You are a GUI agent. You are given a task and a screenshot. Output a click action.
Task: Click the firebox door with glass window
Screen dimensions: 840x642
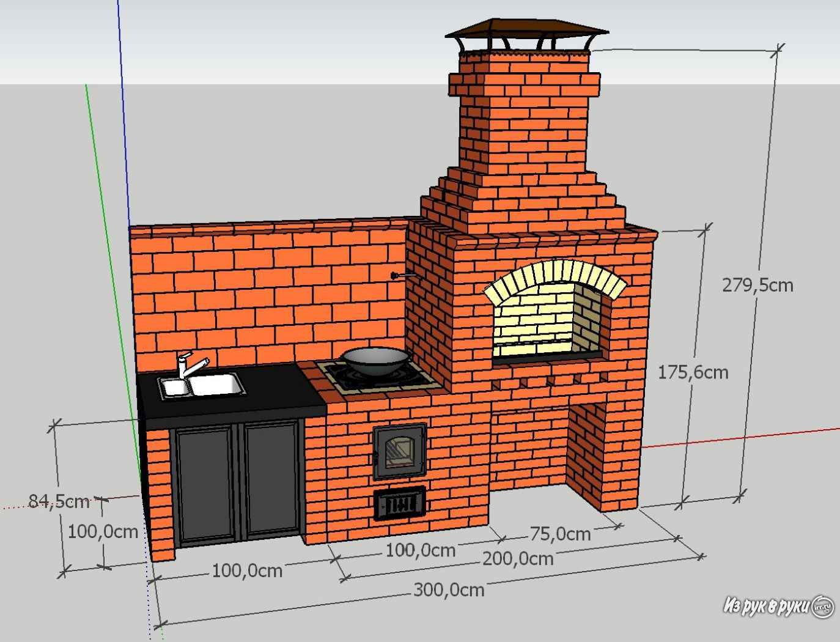400,451
